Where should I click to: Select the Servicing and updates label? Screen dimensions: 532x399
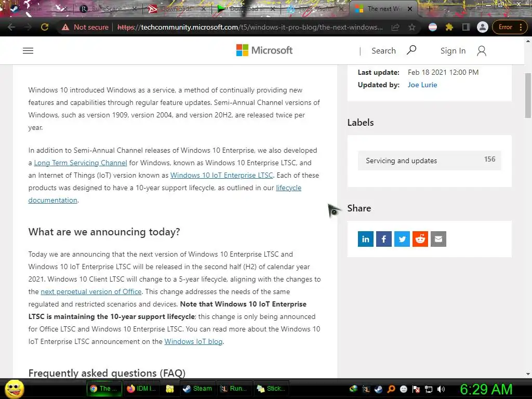click(x=429, y=161)
